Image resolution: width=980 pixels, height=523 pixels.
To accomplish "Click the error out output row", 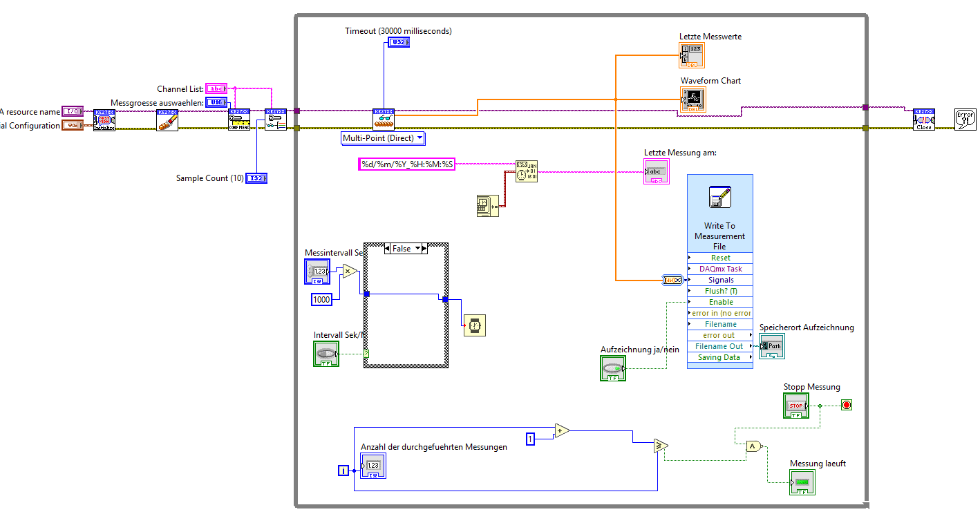I will (x=720, y=335).
